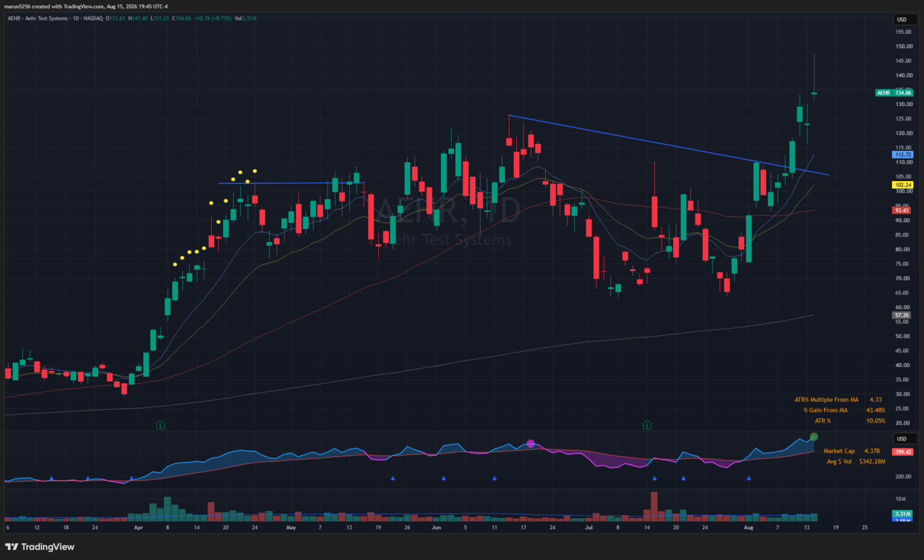Click NASDAQ exchange label in the header
This screenshot has width=924, height=560.
click(93, 18)
